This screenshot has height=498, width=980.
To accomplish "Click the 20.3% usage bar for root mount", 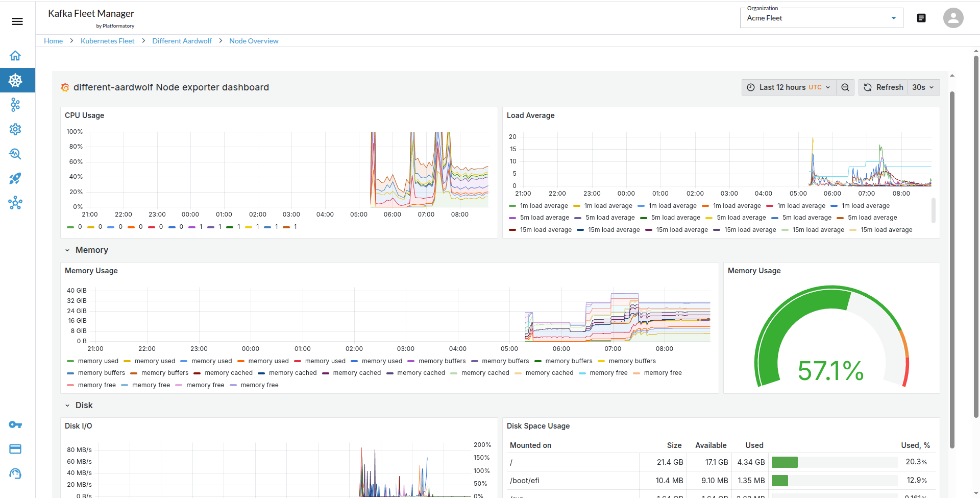I will [835, 462].
